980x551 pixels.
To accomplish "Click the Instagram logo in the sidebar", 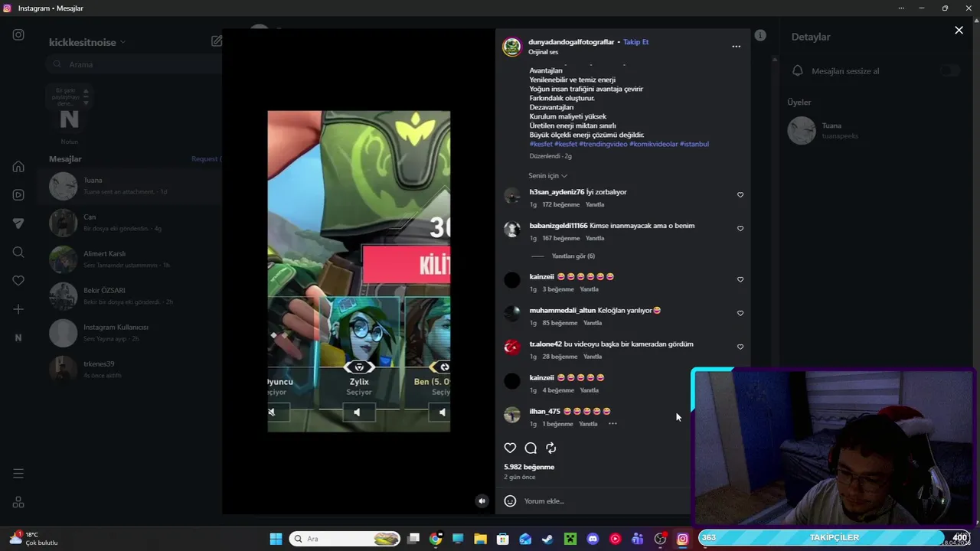I will (x=18, y=35).
